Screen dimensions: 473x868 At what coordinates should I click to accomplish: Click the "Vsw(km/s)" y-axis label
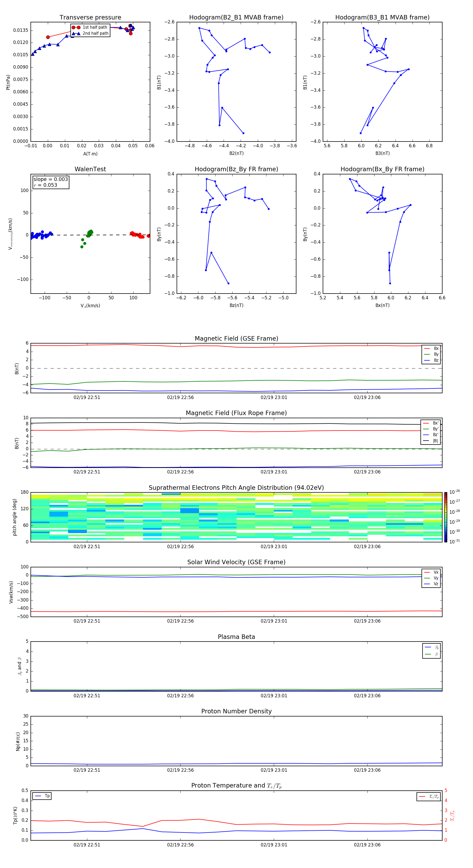point(11,592)
